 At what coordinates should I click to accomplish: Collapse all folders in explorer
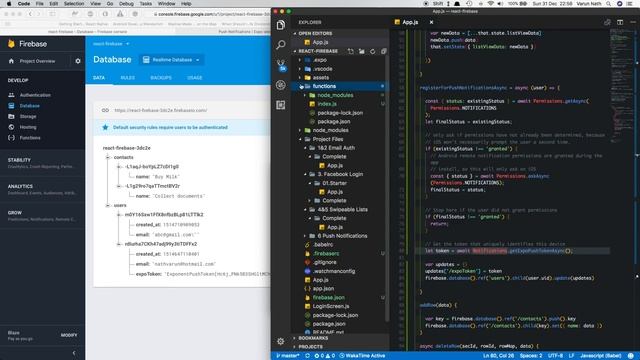tap(384, 51)
